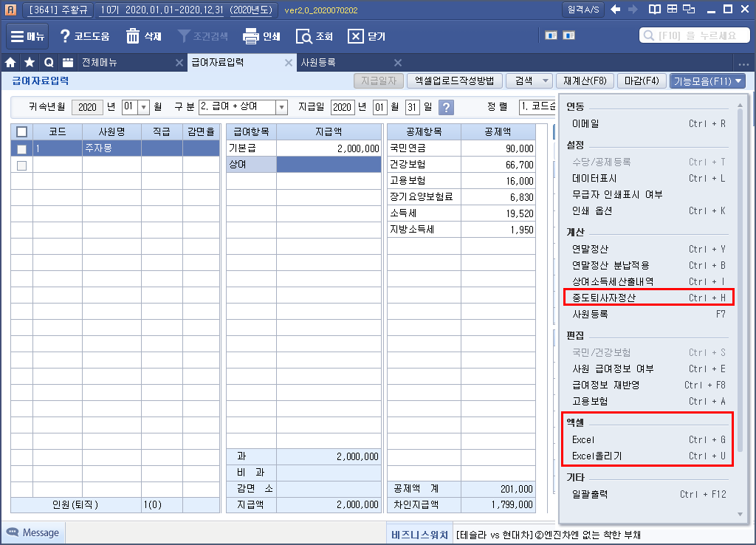756x545 pixels.
Task: Click 엑셀업로드작성방법 button
Action: [454, 81]
